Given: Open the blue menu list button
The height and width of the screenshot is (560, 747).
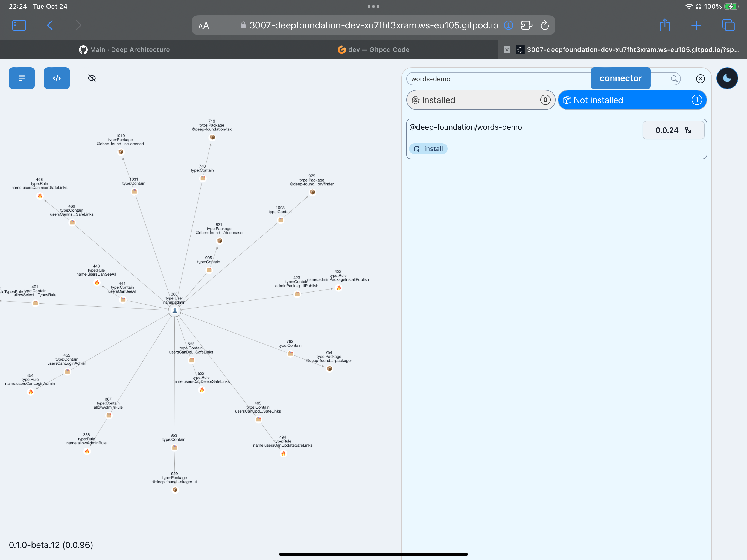Looking at the screenshot, I should (x=22, y=78).
